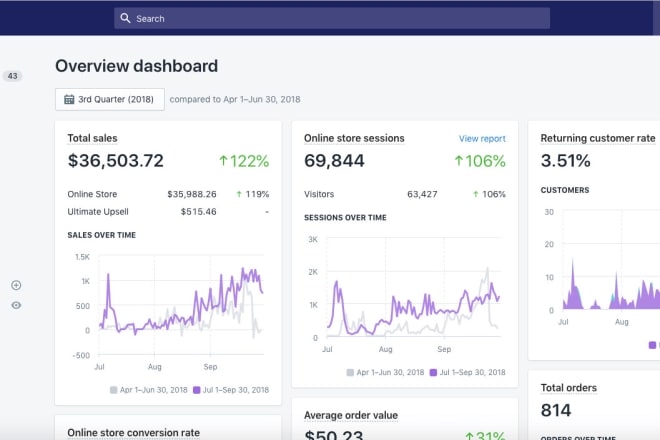This screenshot has width=660, height=440.
Task: Click the Total sales card title
Action: tap(92, 138)
